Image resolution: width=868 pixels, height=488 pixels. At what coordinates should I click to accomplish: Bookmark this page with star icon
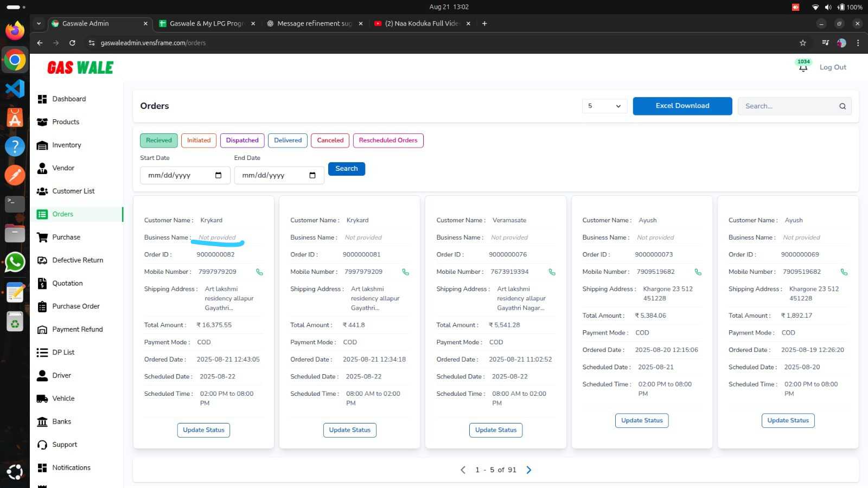[803, 43]
